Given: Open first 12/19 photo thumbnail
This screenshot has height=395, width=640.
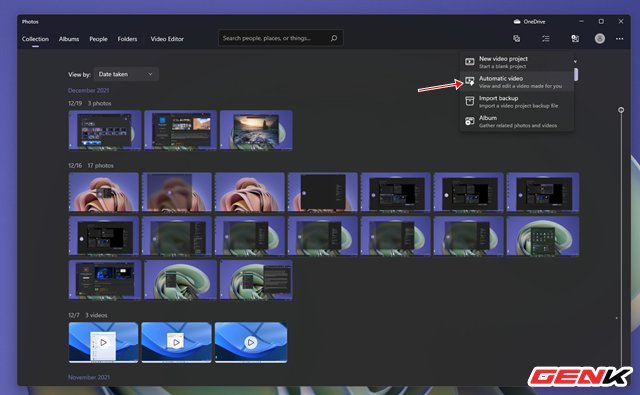Looking at the screenshot, I should point(105,130).
